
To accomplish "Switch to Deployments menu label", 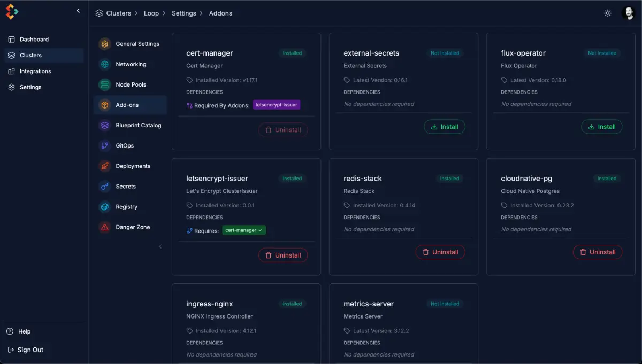I will pos(133,166).
